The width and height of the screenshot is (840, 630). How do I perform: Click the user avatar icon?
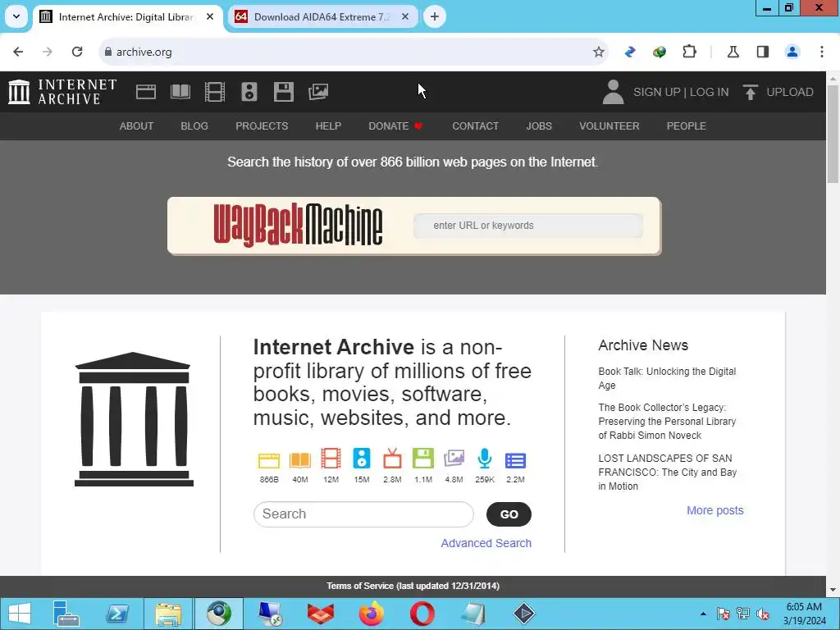click(x=613, y=92)
